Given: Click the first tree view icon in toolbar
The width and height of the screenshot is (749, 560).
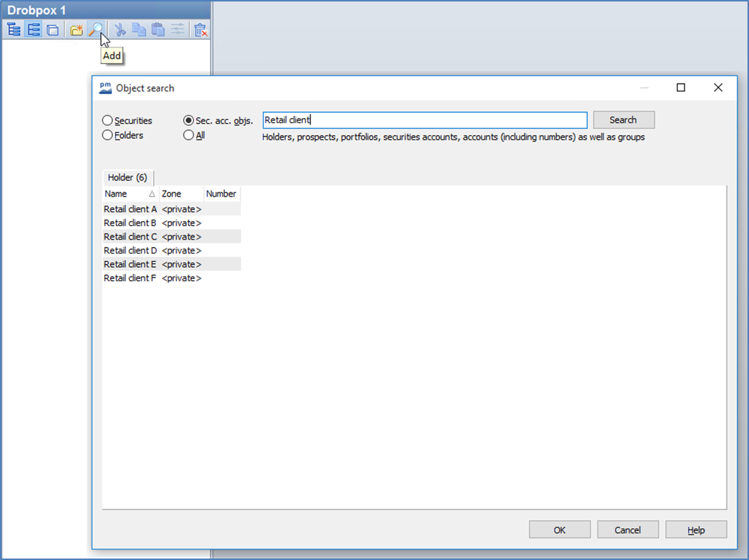Looking at the screenshot, I should pos(13,30).
